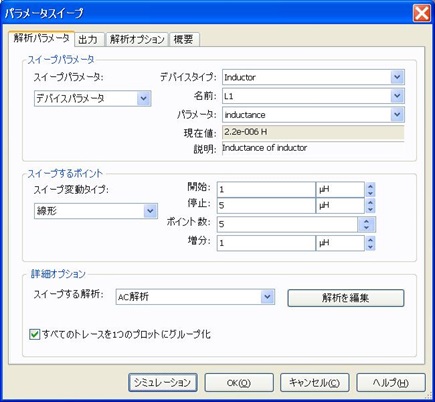
Task: Expand the 線形 sweep variation type dropdown
Action: 96,211
